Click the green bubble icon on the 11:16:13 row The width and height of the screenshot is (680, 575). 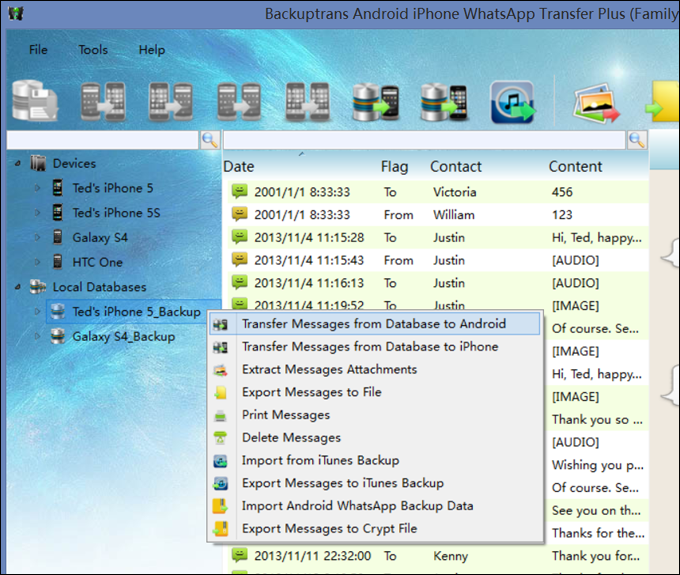239,282
